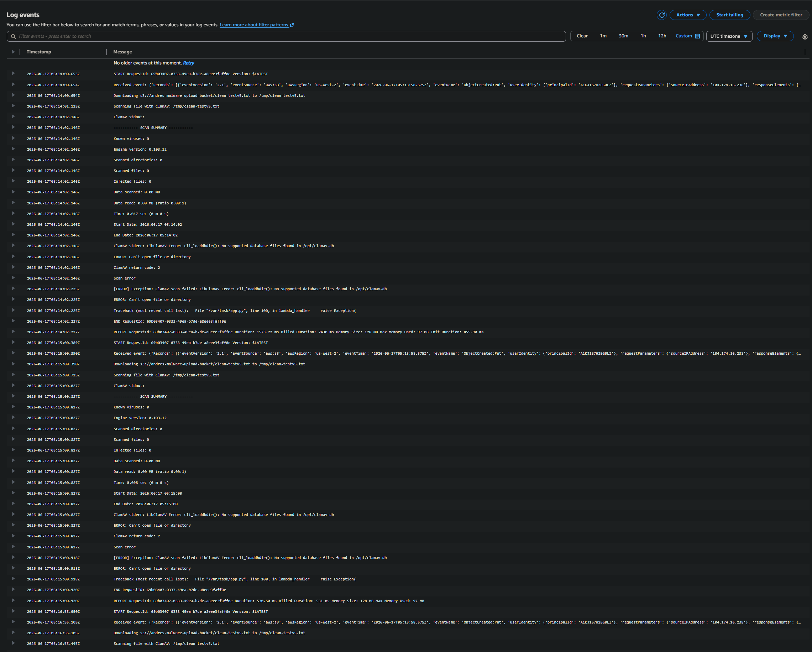Sort by the Timestamp column header
This screenshot has height=652, width=812.
point(39,52)
